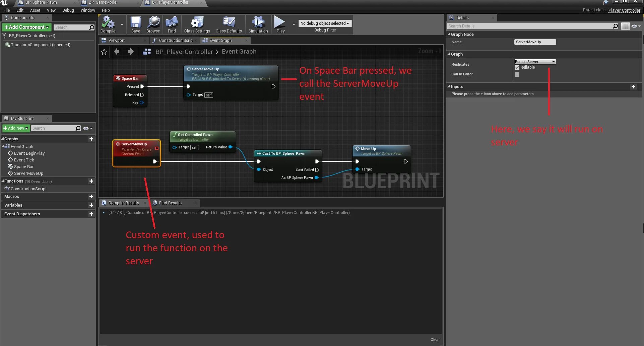Switch to Find Results tab

(170, 203)
